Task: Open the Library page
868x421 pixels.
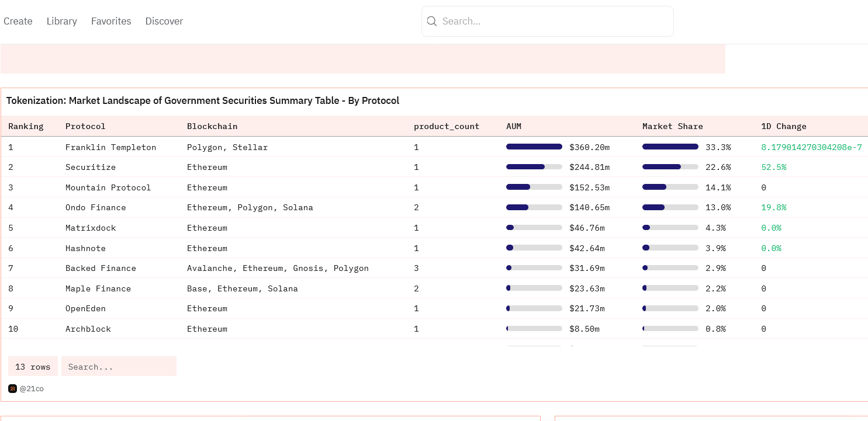Action: [x=62, y=21]
